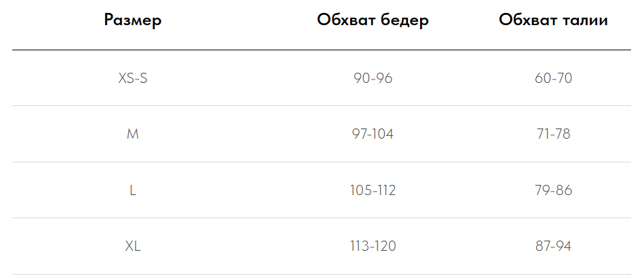Screen dimensions: 644x278
Task: Click hip value 105-112
Action: [x=373, y=190]
